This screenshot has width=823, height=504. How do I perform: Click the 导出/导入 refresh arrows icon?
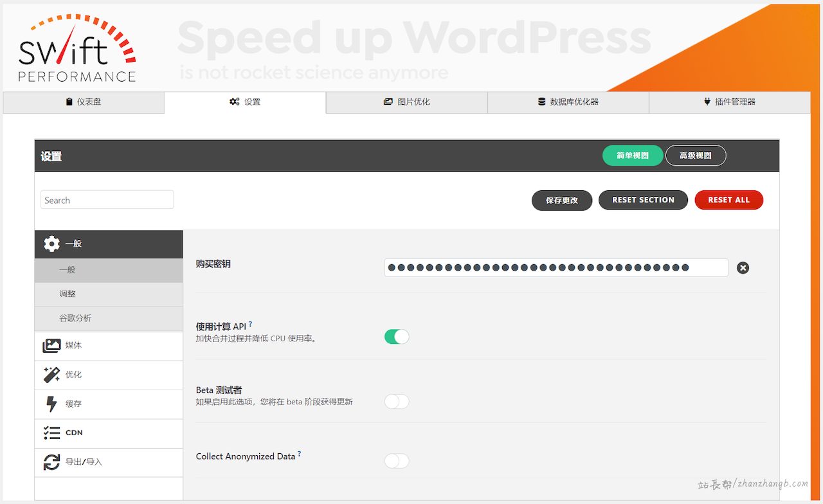coord(51,462)
